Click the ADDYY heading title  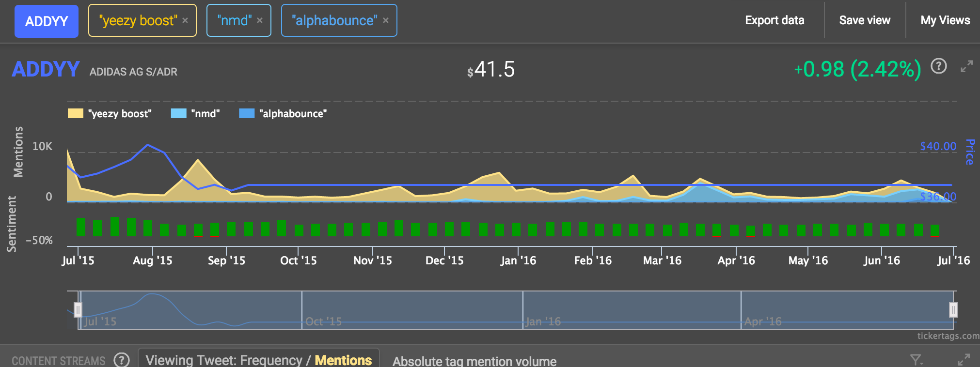coord(46,69)
